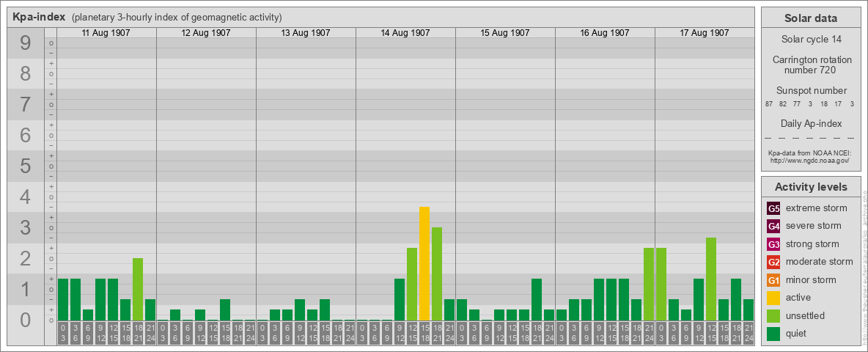The width and height of the screenshot is (868, 352).
Task: Click the unsettled legend label
Action: pos(805,315)
